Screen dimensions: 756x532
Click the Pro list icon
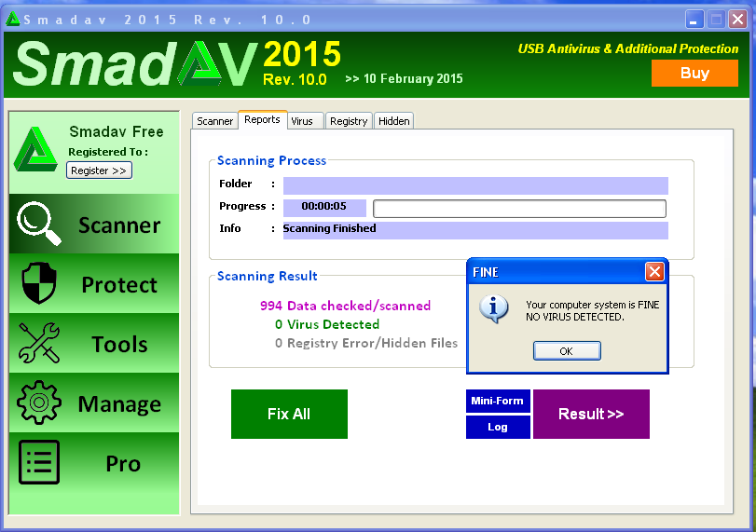pyautogui.click(x=39, y=461)
